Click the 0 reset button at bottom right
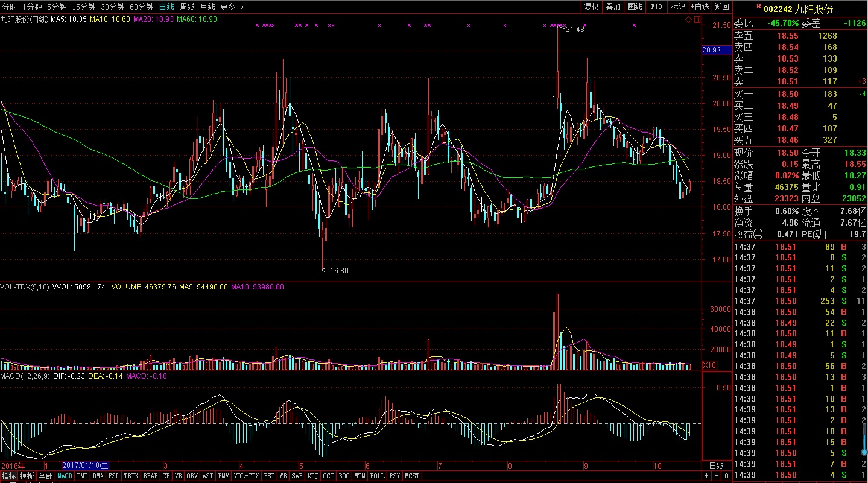The image size is (868, 483). point(726,476)
